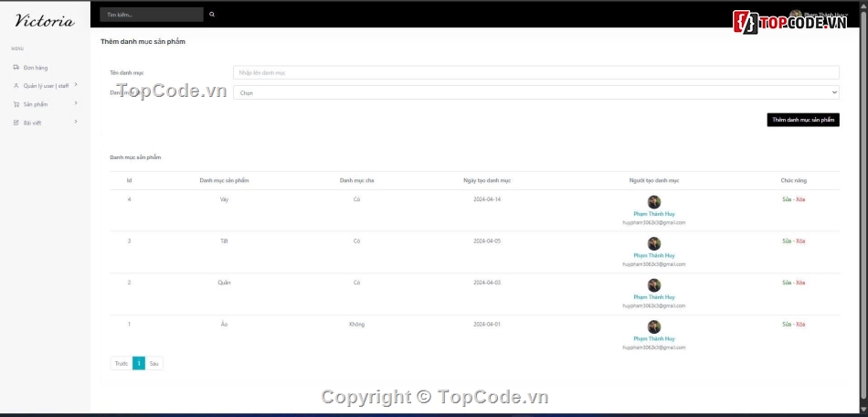Open Sản phẩm sidebar menu
The width and height of the screenshot is (868, 417).
pyautogui.click(x=36, y=104)
